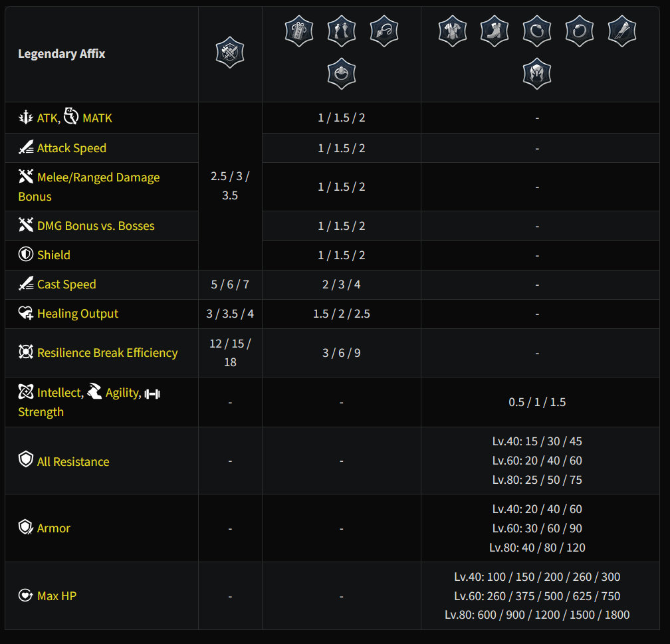Image resolution: width=670 pixels, height=644 pixels.
Task: Click the Legendary Affix column header
Action: (62, 54)
